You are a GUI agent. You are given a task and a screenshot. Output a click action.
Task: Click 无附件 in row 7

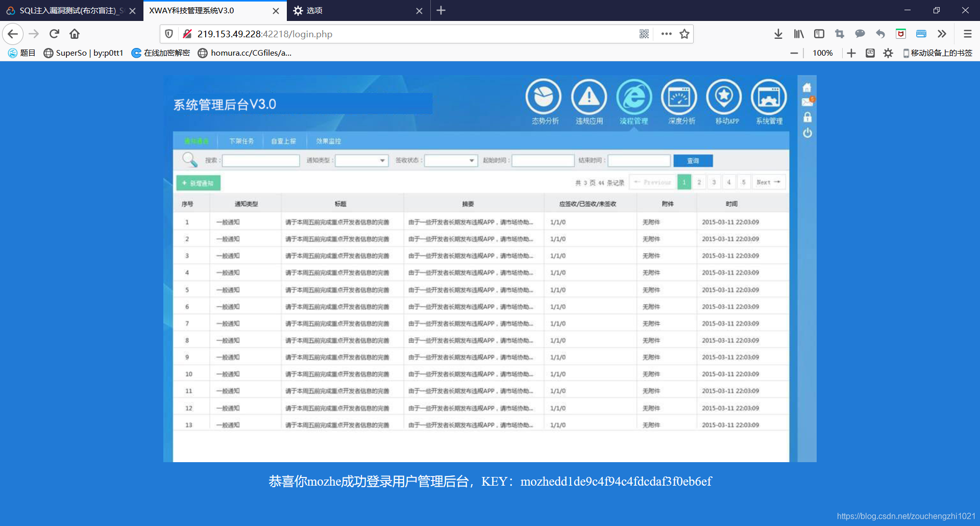(x=651, y=323)
